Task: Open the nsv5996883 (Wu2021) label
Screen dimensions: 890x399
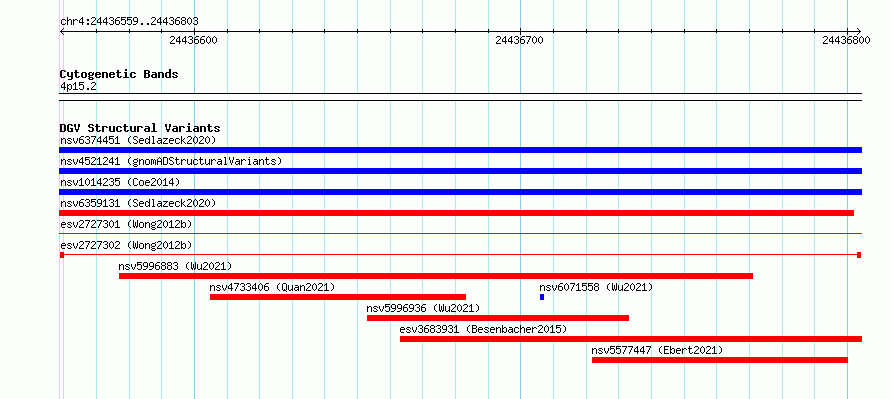Action: (175, 266)
